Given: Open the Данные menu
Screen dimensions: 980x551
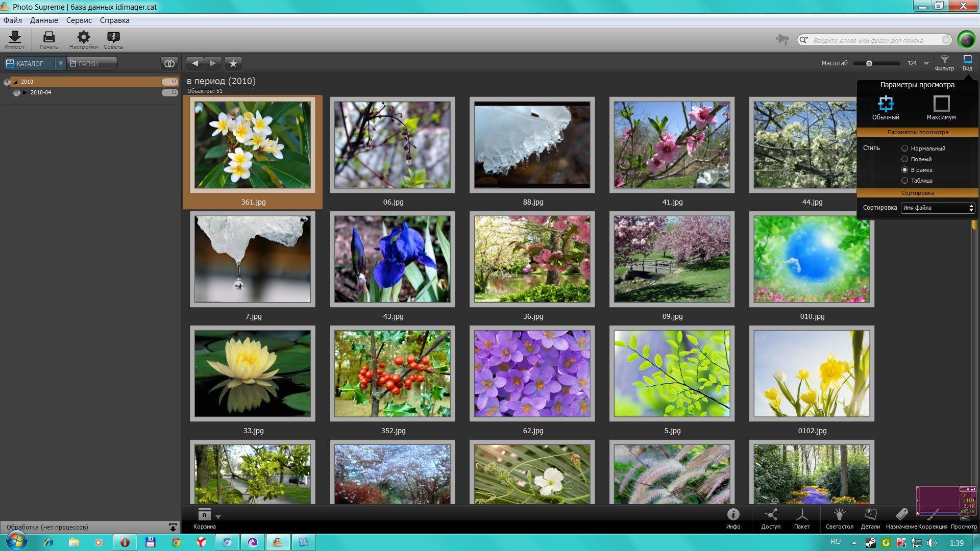Looking at the screenshot, I should click(x=44, y=20).
